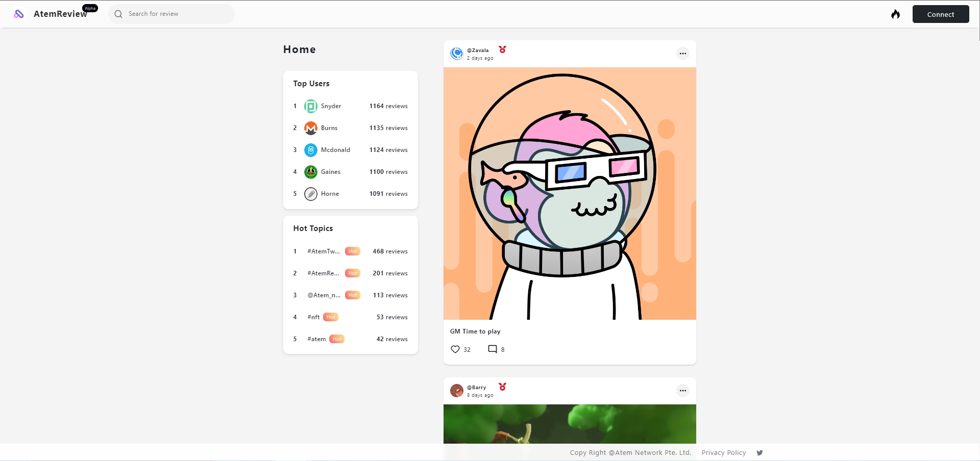The height and width of the screenshot is (461, 980).
Task: Select user name Horne
Action: (x=330, y=194)
